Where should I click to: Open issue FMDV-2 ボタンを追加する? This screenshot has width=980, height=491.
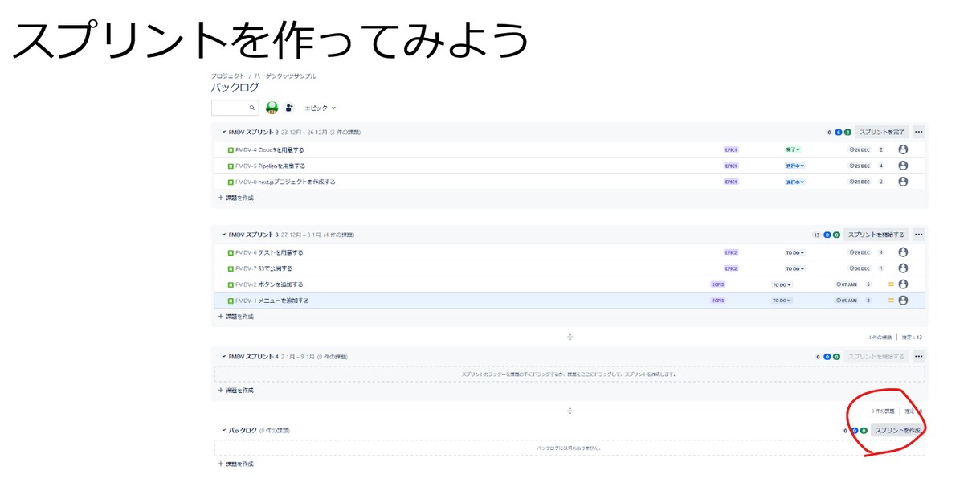(269, 284)
